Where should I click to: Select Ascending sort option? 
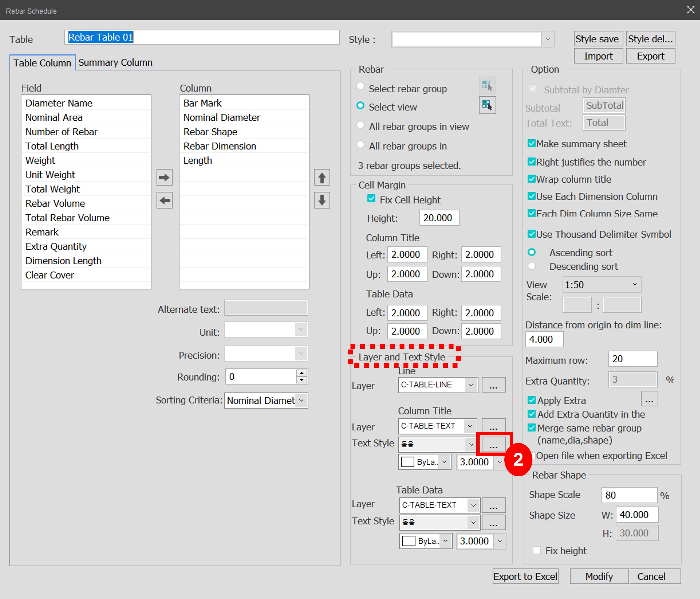pos(531,252)
